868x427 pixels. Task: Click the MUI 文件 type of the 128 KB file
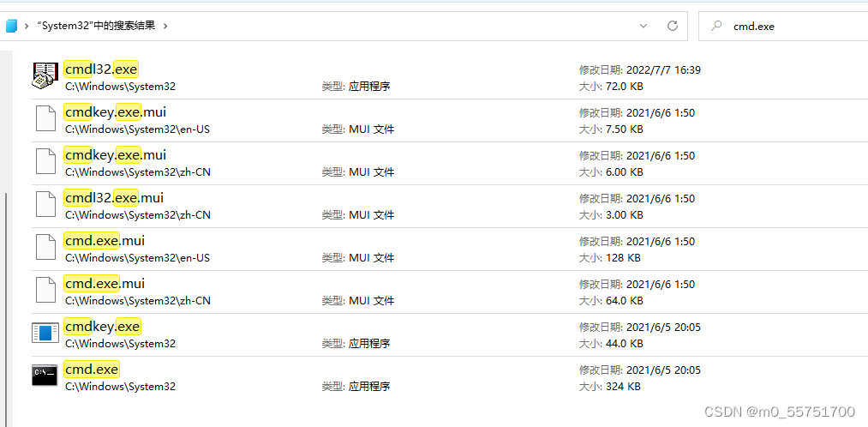click(371, 258)
